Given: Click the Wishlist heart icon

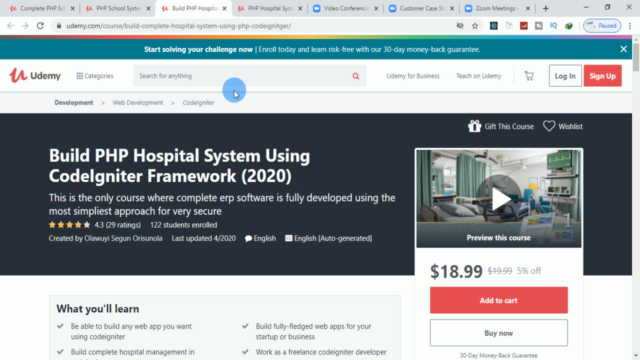Looking at the screenshot, I should click(x=549, y=126).
